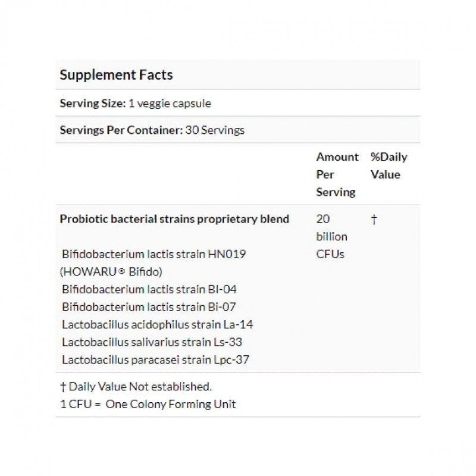Click the Probiotic bacterial strains proprietary blend row

174,219
